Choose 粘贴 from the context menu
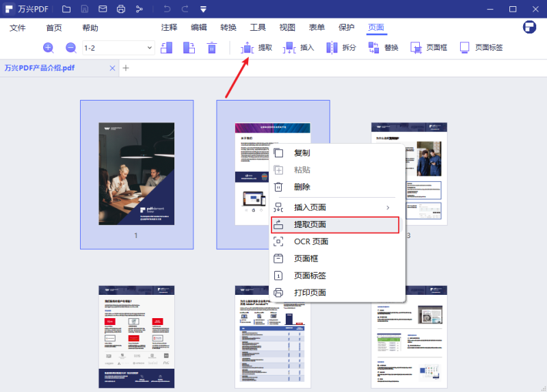The width and height of the screenshot is (547, 392). coord(338,170)
